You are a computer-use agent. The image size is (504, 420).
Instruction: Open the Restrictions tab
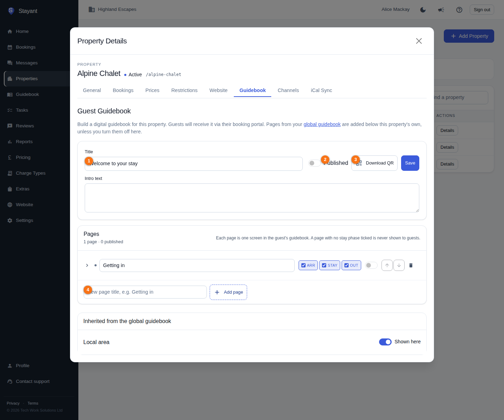click(184, 90)
